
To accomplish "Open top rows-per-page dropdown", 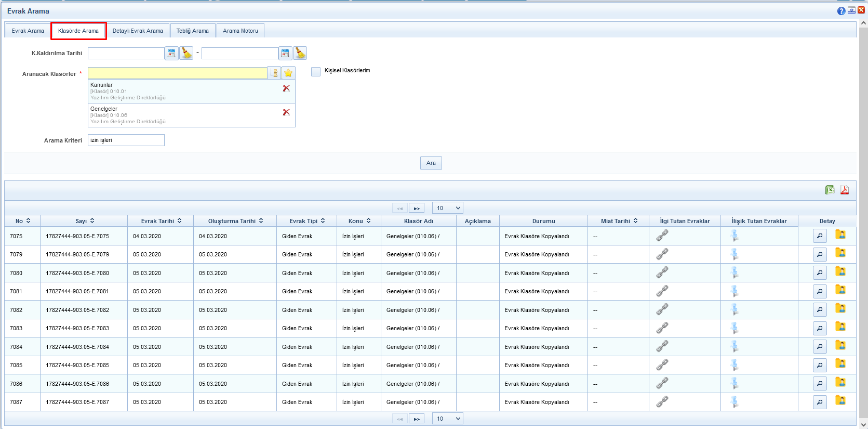I will click(447, 208).
